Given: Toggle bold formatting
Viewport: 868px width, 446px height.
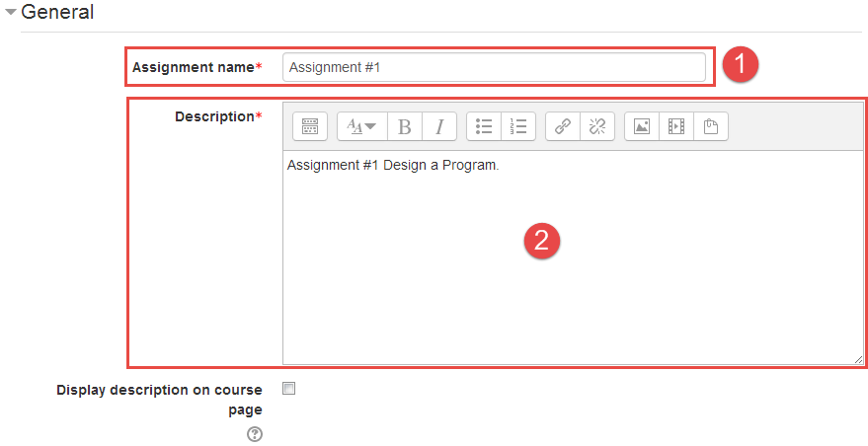Looking at the screenshot, I should point(404,126).
